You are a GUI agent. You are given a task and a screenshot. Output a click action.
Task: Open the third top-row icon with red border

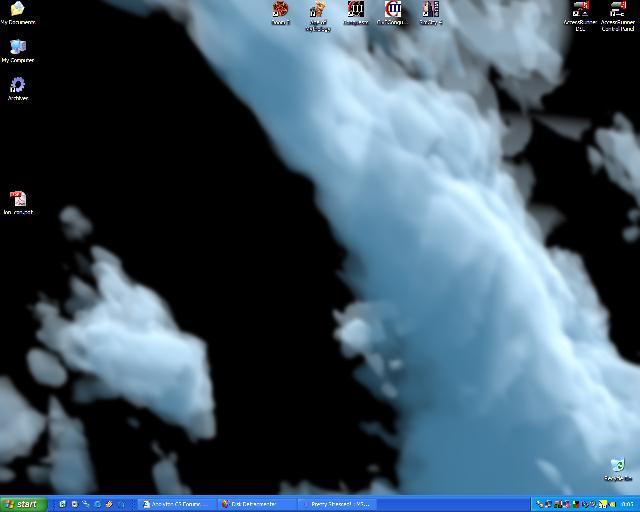coord(356,10)
